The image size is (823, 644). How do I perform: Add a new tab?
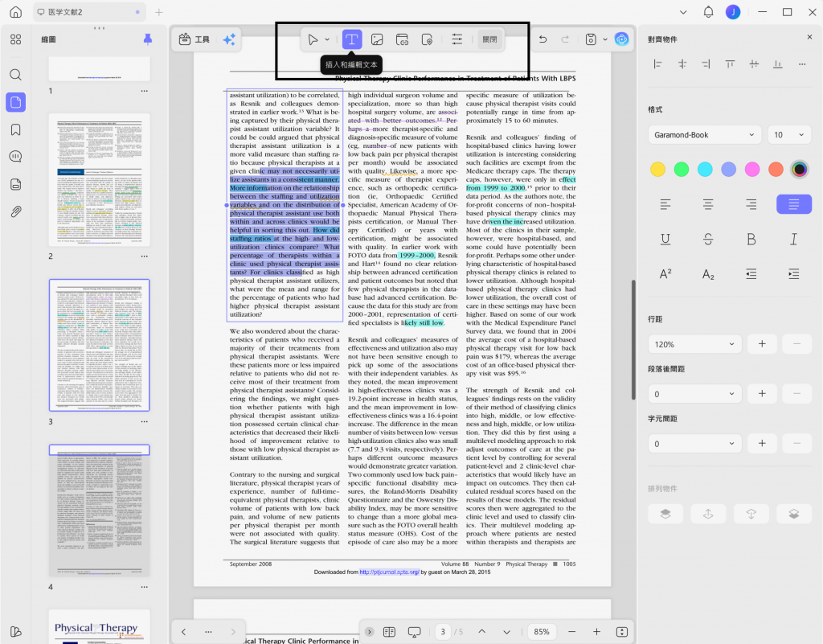click(159, 12)
